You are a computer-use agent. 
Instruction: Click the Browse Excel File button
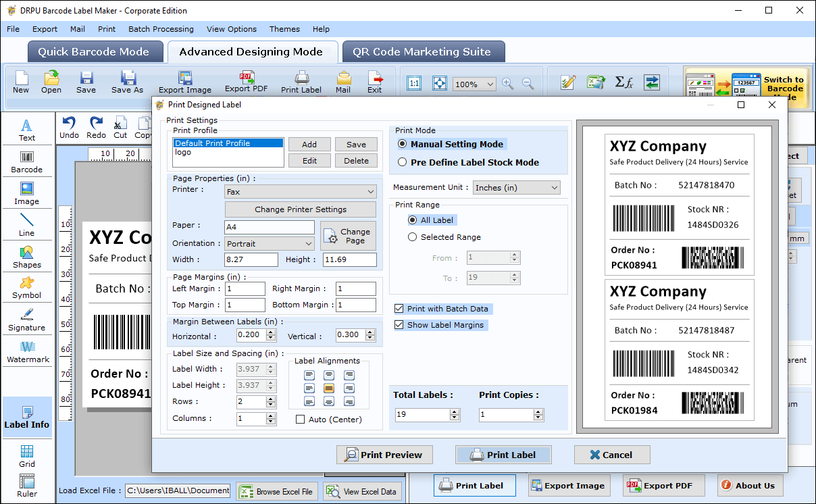click(276, 491)
